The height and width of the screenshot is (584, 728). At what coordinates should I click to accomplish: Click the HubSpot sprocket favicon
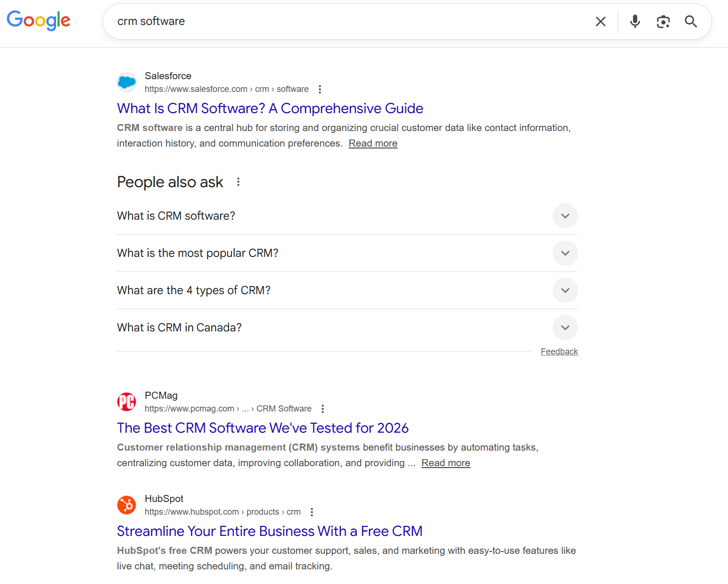click(x=126, y=505)
